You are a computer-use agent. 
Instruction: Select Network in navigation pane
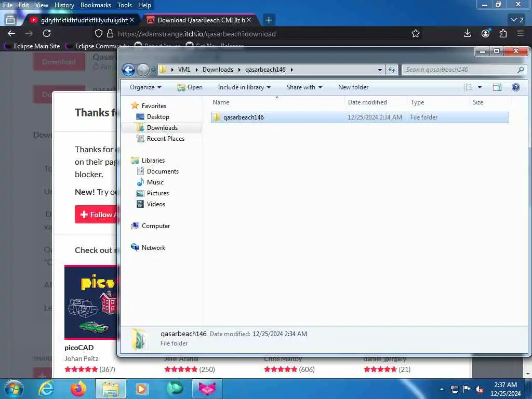[x=153, y=248]
